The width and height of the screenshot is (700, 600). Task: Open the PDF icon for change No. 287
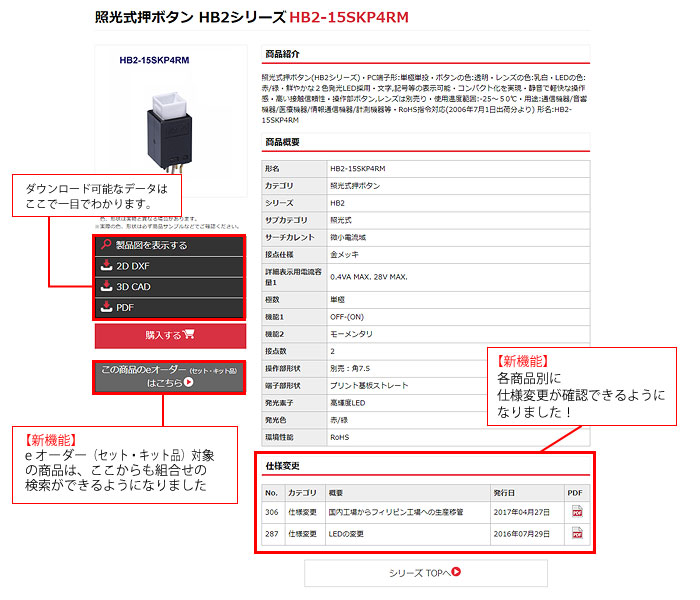[577, 533]
